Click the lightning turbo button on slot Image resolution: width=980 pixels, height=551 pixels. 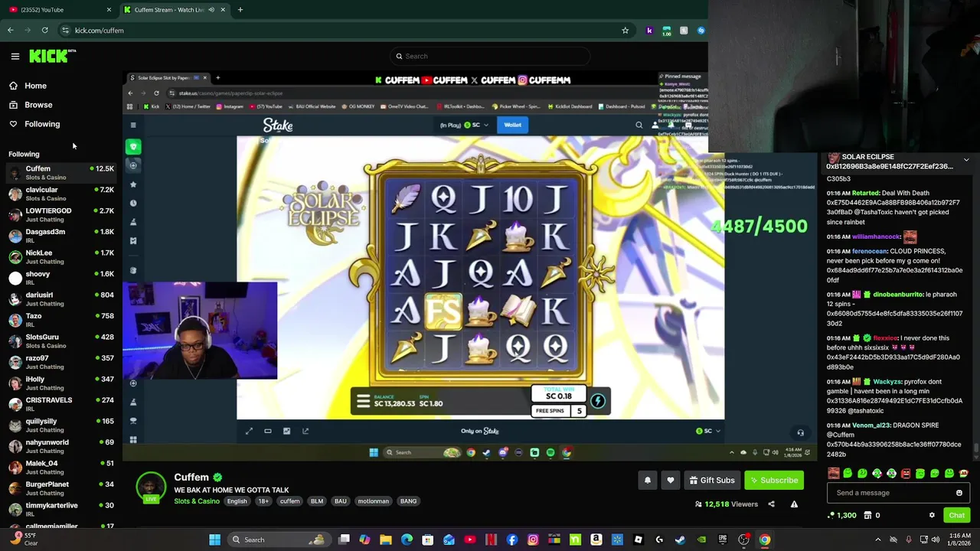[x=597, y=400]
